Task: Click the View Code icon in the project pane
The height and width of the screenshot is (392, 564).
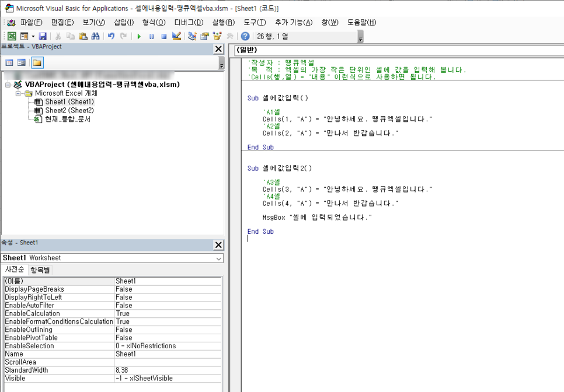Action: (9, 63)
